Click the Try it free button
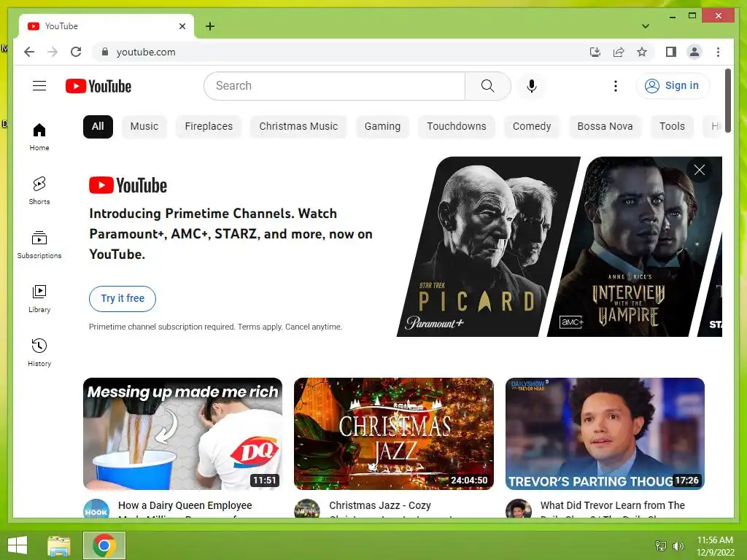This screenshot has height=560, width=747. point(123,298)
